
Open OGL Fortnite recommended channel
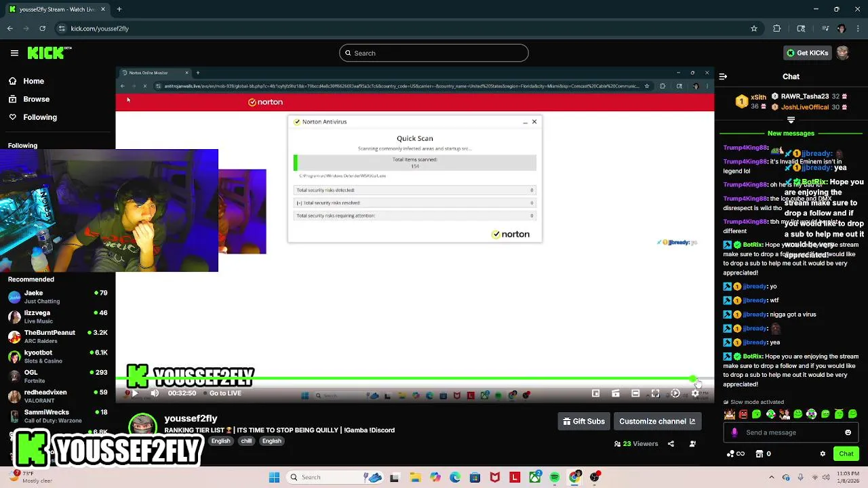[x=58, y=376]
